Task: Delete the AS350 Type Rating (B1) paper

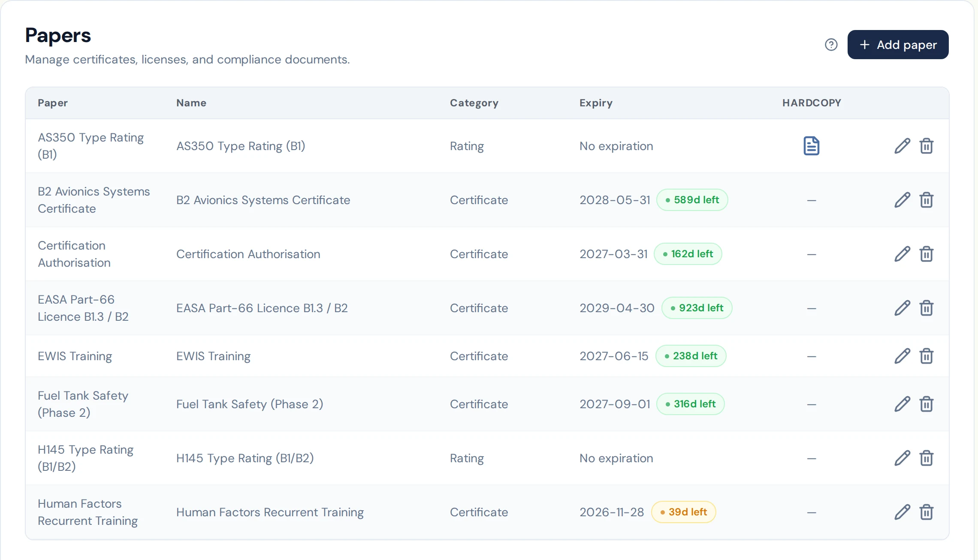Action: (x=927, y=146)
